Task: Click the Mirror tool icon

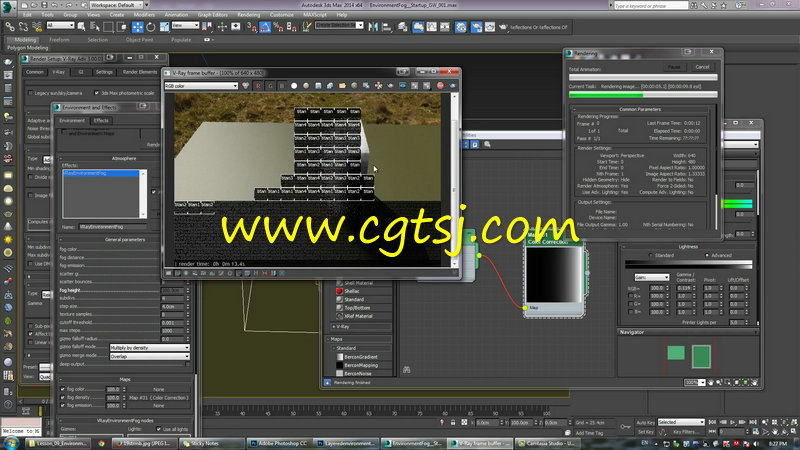Action: point(373,27)
